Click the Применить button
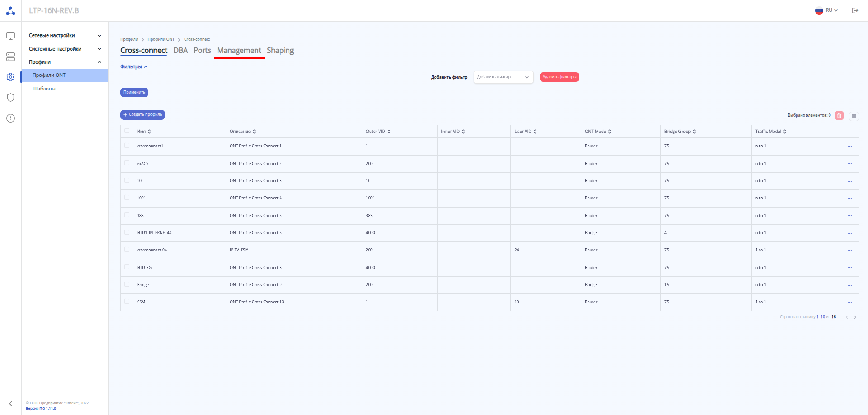 (x=134, y=92)
